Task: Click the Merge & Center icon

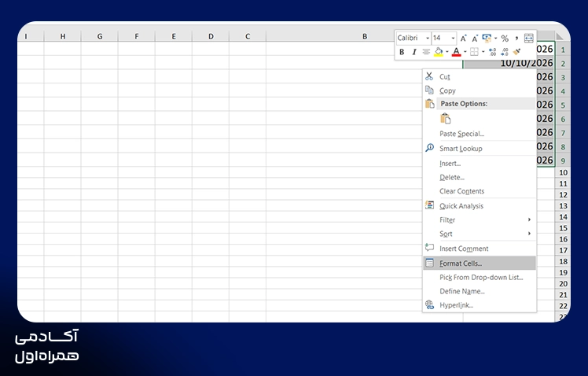Action: point(529,39)
